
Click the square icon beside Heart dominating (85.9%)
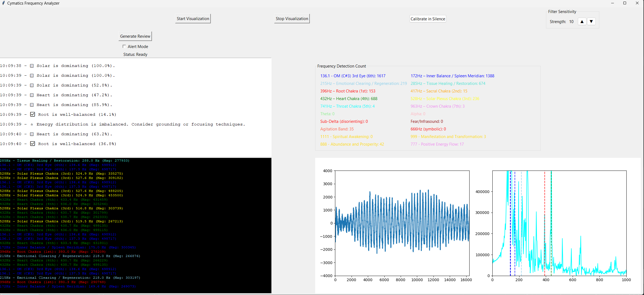[x=32, y=105]
